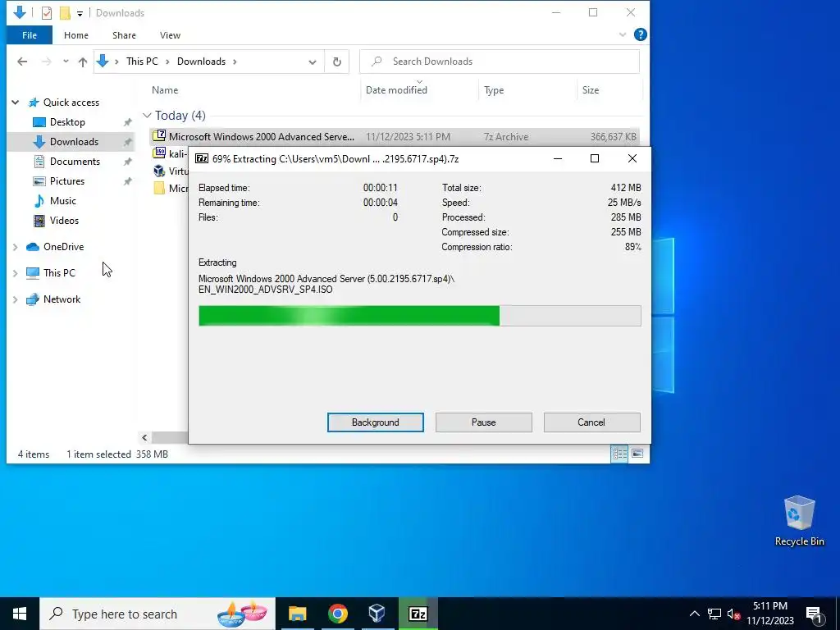
Task: Open the View ribbon tab
Action: click(x=170, y=35)
